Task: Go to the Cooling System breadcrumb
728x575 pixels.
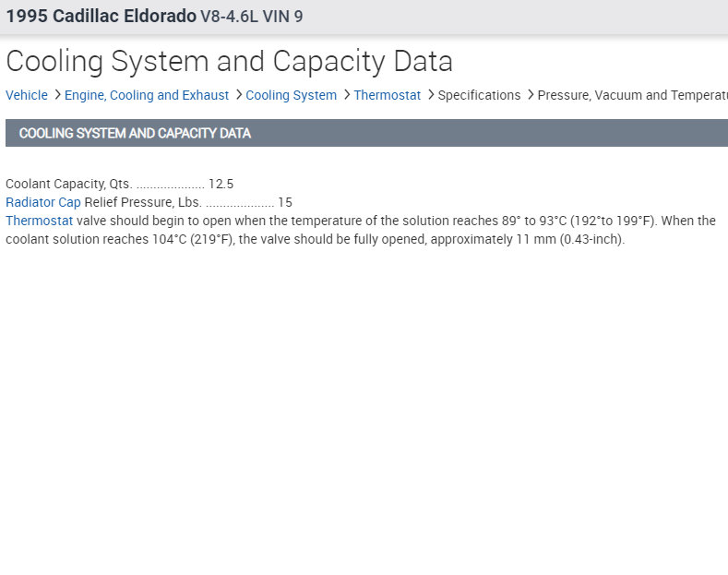Action: coord(291,95)
